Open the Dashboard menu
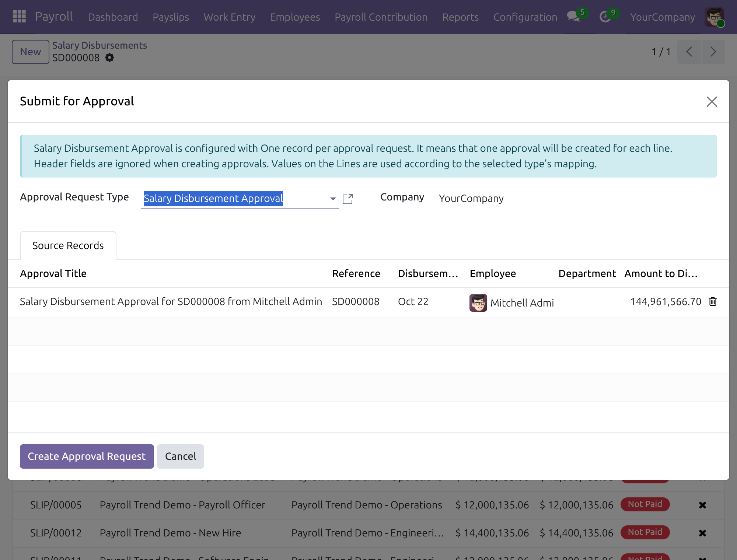Viewport: 737px width, 560px height. (x=113, y=17)
